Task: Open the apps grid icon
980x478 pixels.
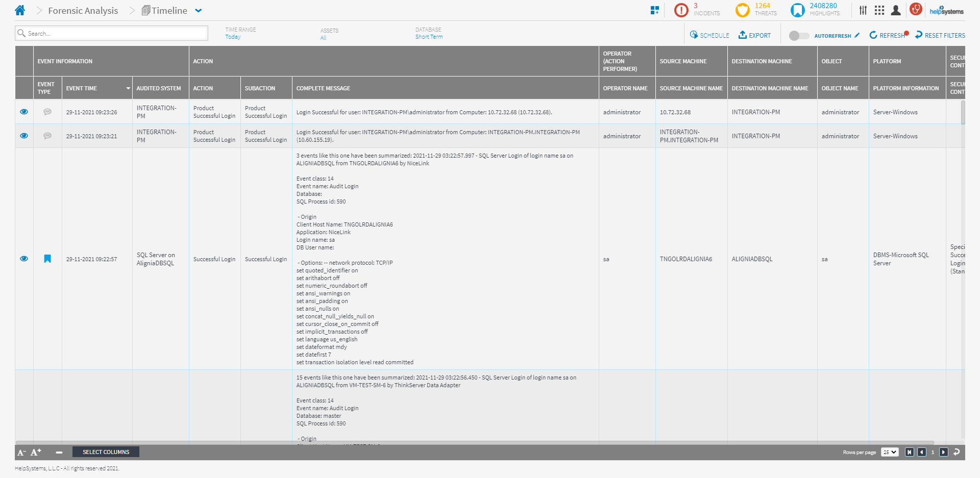Action: click(x=879, y=10)
